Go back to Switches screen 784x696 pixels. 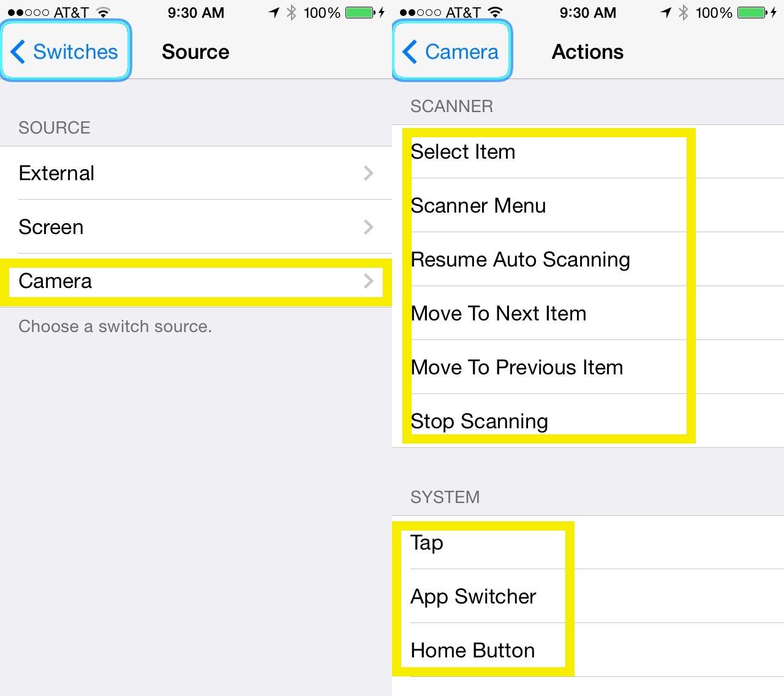65,51
